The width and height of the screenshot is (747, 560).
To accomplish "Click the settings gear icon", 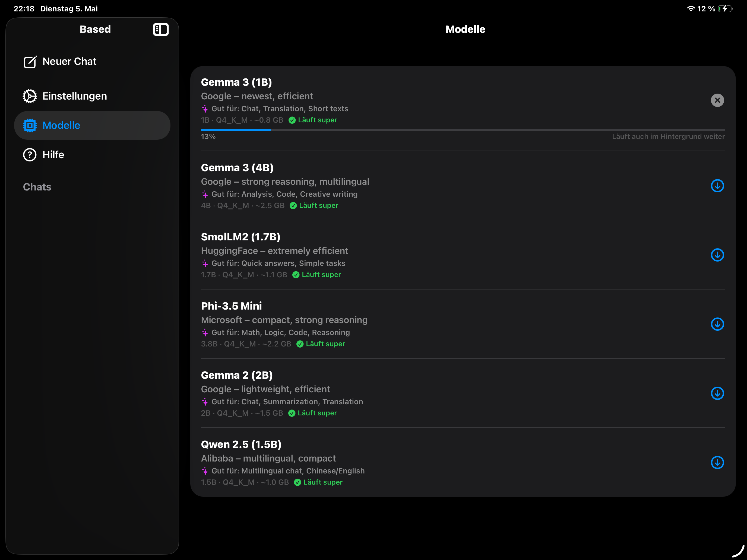I will click(30, 96).
